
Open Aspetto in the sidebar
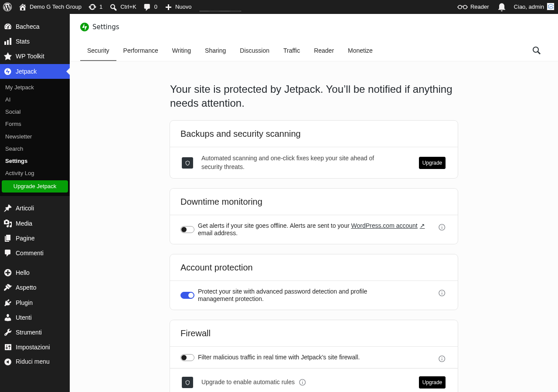pyautogui.click(x=35, y=287)
